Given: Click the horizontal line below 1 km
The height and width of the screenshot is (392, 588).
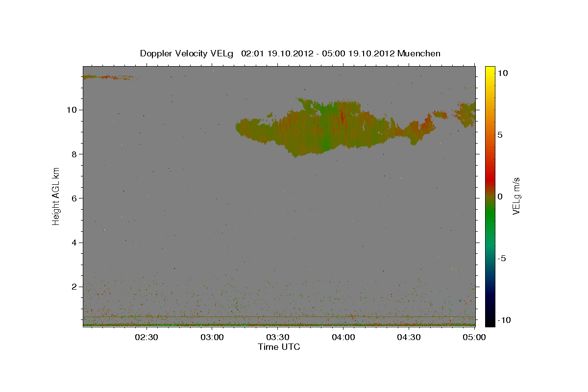Looking at the screenshot, I should (279, 317).
